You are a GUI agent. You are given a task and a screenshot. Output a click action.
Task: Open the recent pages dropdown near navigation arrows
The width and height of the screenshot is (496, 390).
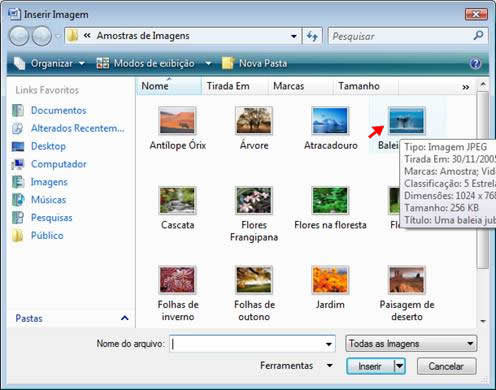(x=58, y=36)
